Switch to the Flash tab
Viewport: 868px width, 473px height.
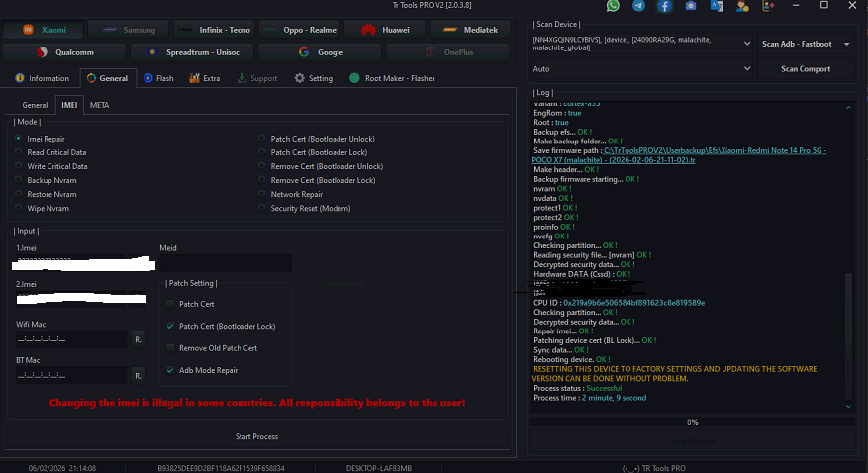point(158,78)
